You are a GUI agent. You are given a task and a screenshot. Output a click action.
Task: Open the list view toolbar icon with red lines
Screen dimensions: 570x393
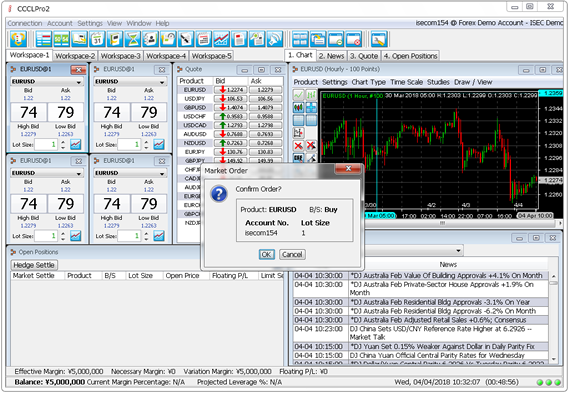(x=44, y=39)
